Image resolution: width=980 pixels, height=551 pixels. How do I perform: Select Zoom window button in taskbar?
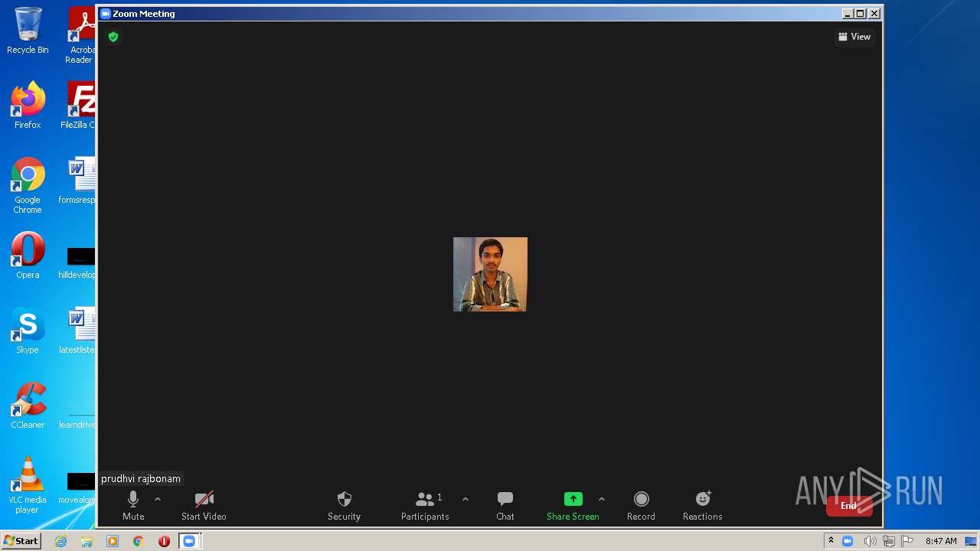tap(189, 541)
